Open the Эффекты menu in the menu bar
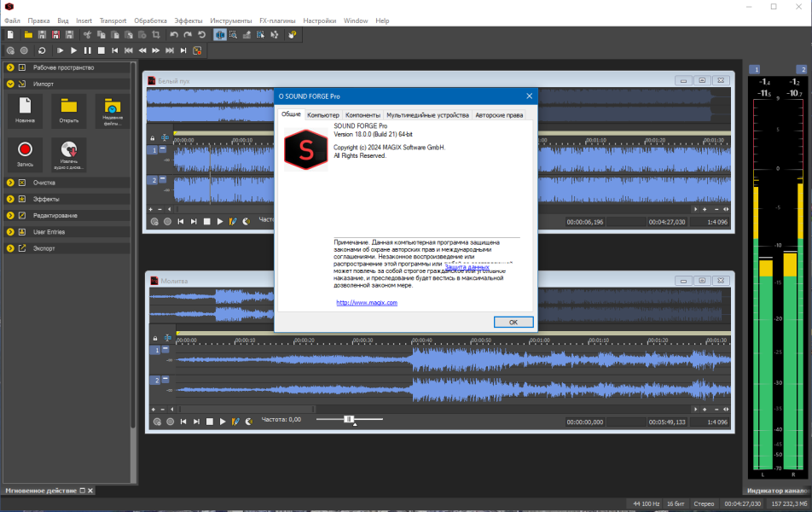Viewport: 812px width, 512px height. click(188, 20)
